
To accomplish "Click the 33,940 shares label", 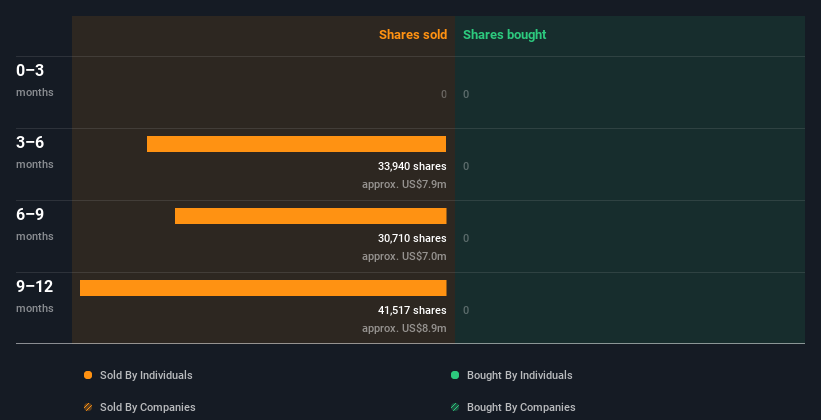I will (412, 166).
